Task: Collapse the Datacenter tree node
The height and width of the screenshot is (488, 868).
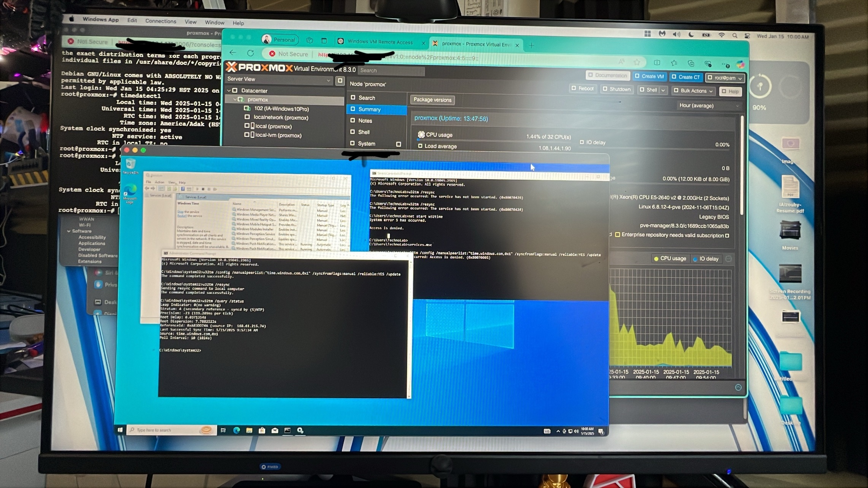Action: coord(229,90)
